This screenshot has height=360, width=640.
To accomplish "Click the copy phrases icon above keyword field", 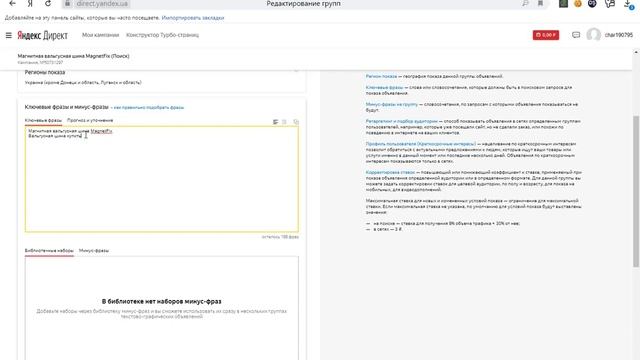I will click(x=296, y=122).
